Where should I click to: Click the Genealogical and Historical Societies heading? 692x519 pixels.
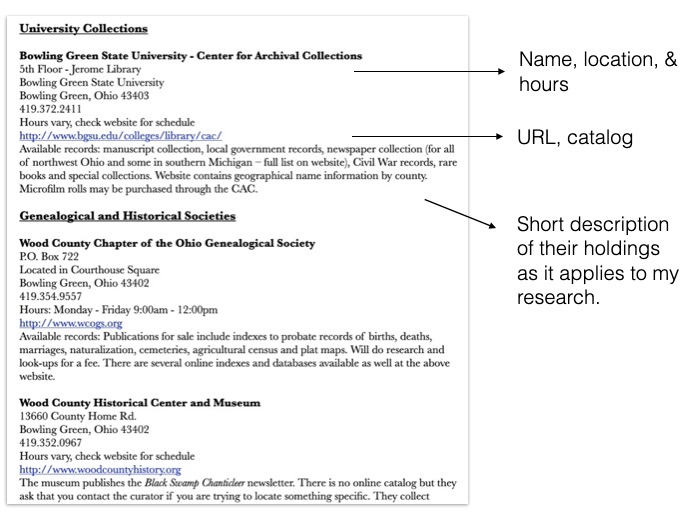[x=127, y=215]
